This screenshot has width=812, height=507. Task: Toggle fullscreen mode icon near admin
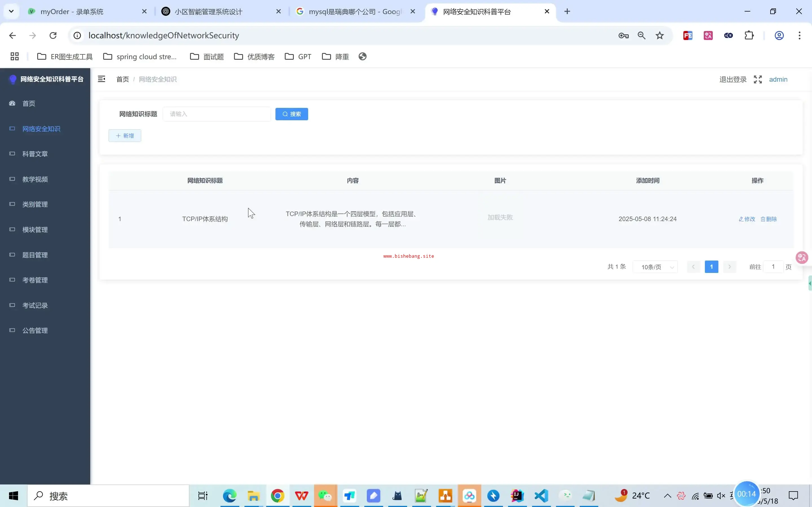coord(758,79)
